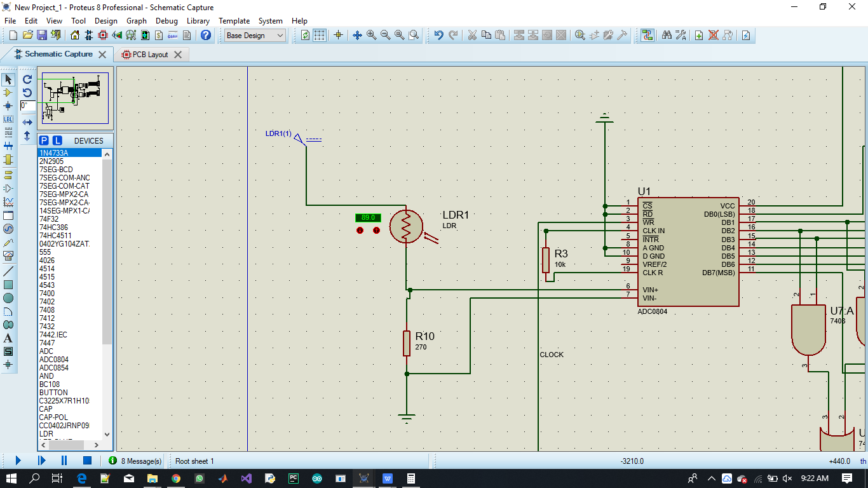
Task: Open the Graph Mode tool
Action: [8, 202]
